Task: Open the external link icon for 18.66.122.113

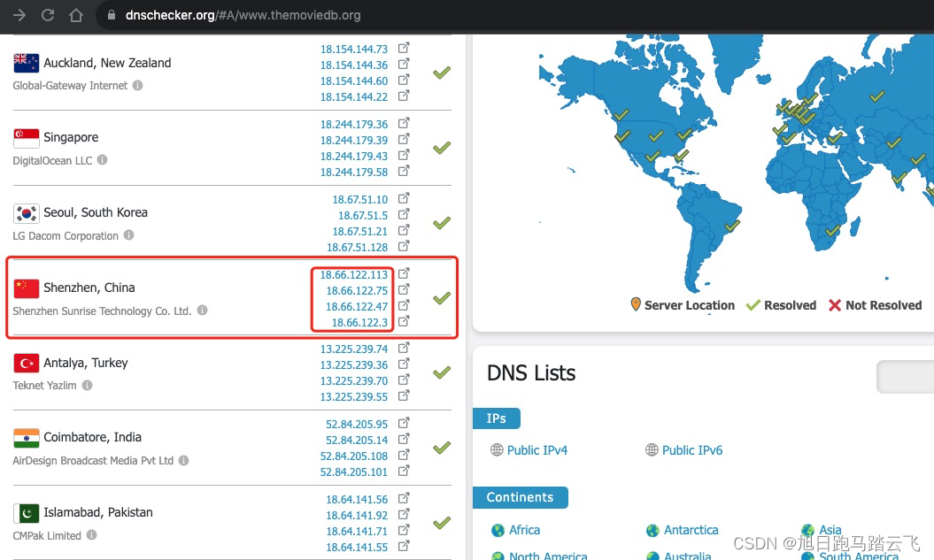Action: pyautogui.click(x=404, y=273)
